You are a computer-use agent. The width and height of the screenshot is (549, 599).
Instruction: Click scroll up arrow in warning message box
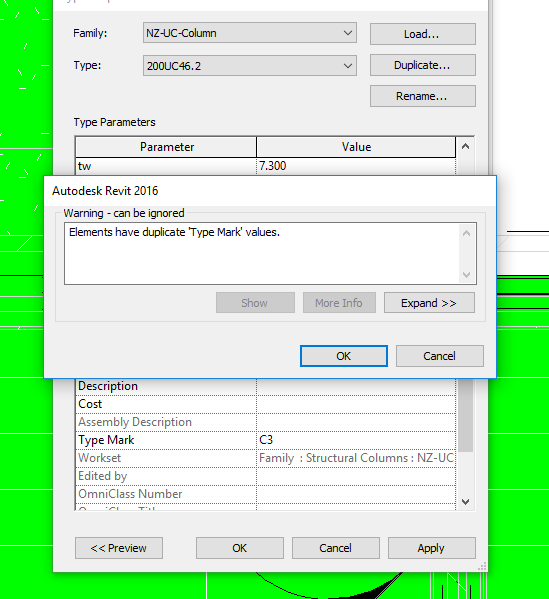pyautogui.click(x=466, y=233)
